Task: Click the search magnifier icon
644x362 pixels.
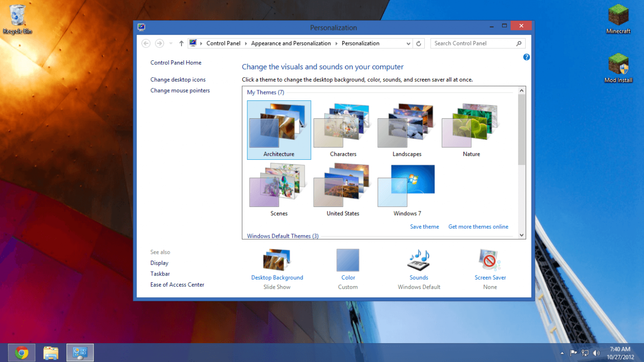Action: (519, 43)
